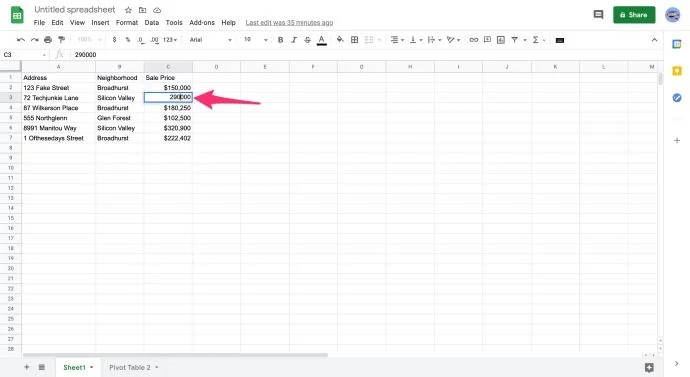Click the Name box showing C3

24,55
